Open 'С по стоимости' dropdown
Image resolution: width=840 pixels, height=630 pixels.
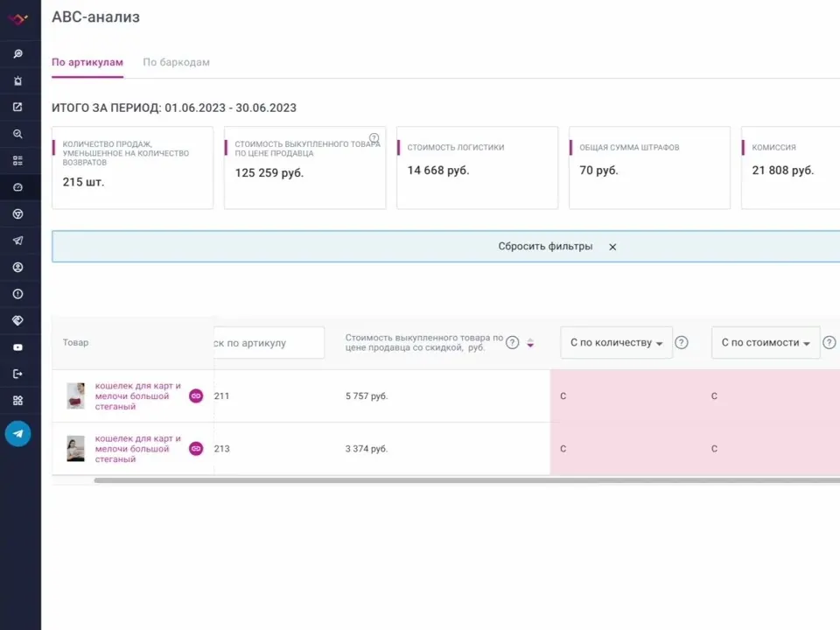point(766,342)
